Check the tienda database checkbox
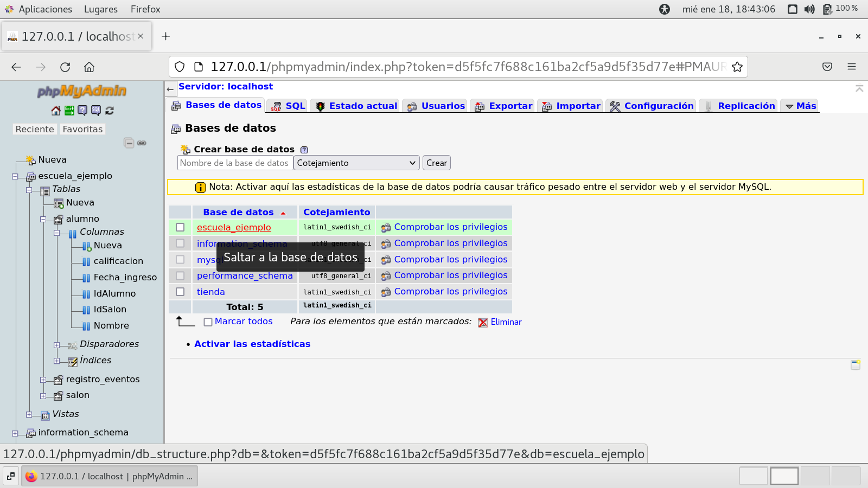Viewport: 868px width, 488px height. coord(180,292)
